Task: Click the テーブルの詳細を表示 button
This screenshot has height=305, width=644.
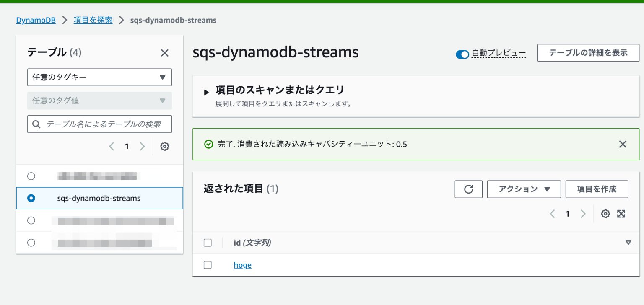Action: [588, 53]
